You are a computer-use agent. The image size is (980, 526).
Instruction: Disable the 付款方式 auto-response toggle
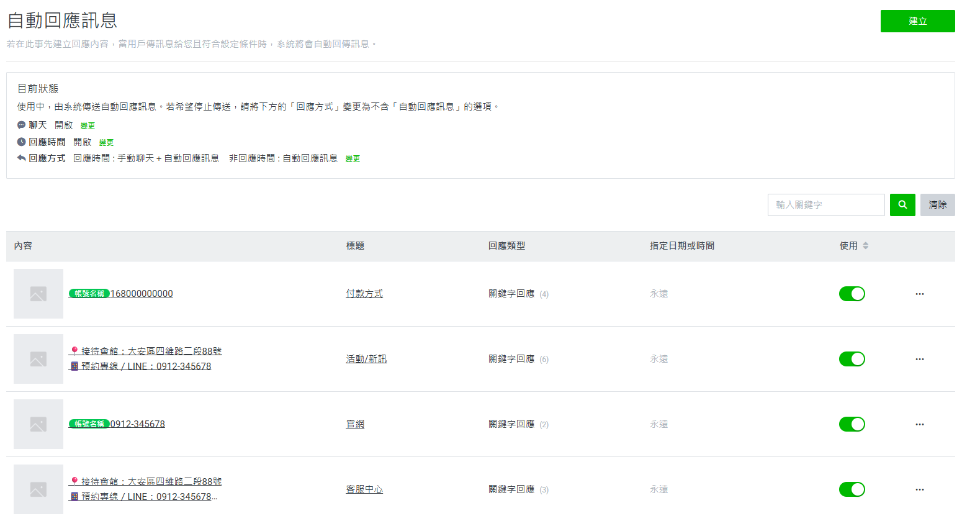[852, 294]
